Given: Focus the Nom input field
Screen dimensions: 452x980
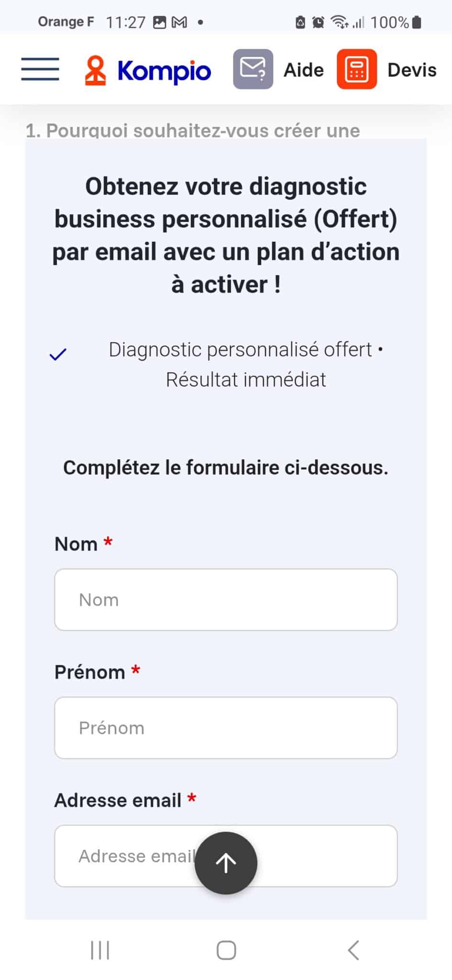Looking at the screenshot, I should tap(226, 600).
